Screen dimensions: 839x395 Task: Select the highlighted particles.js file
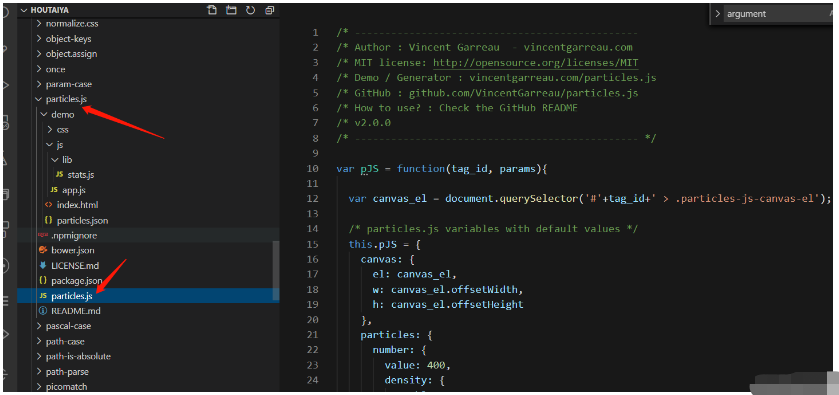(148, 296)
